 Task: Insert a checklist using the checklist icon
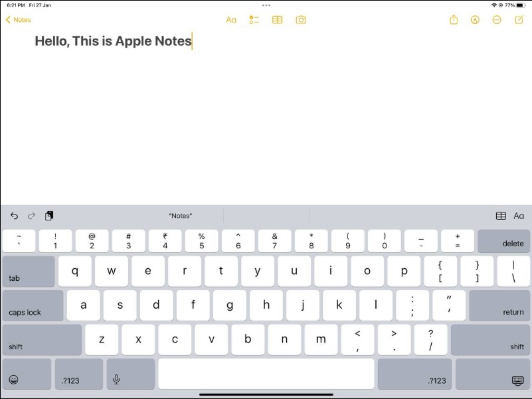(254, 20)
